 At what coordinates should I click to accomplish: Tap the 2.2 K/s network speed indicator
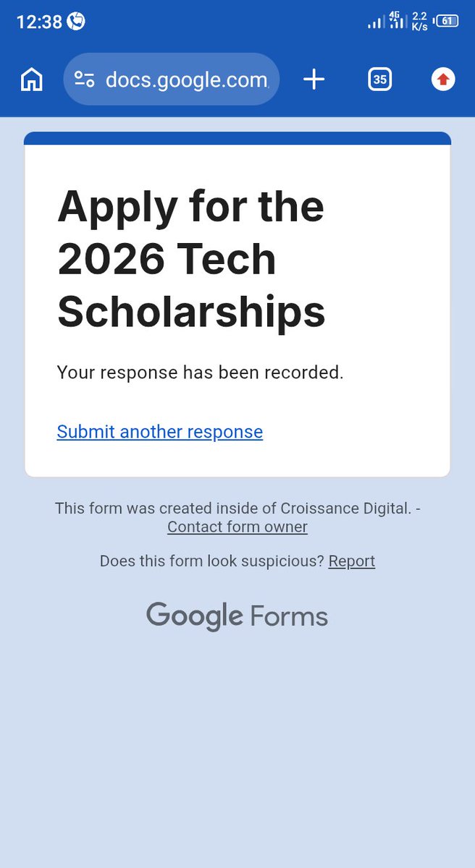tap(420, 21)
